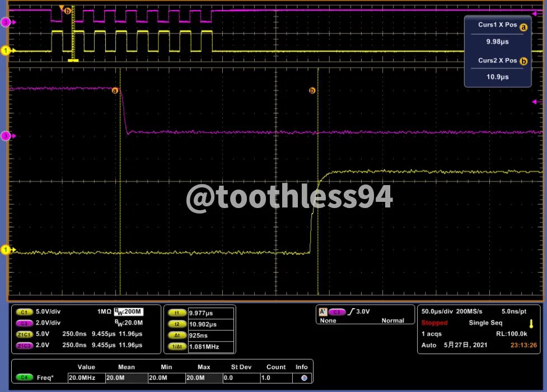Viewport: 547px width, 392px height.
Task: Select the Curs1 X Pos readout label
Action: pos(498,25)
